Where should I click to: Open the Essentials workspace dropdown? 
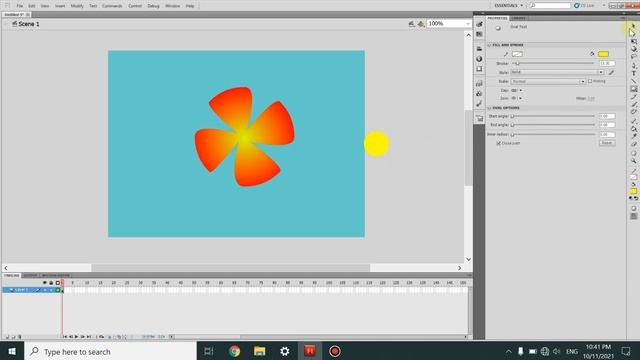[x=508, y=6]
